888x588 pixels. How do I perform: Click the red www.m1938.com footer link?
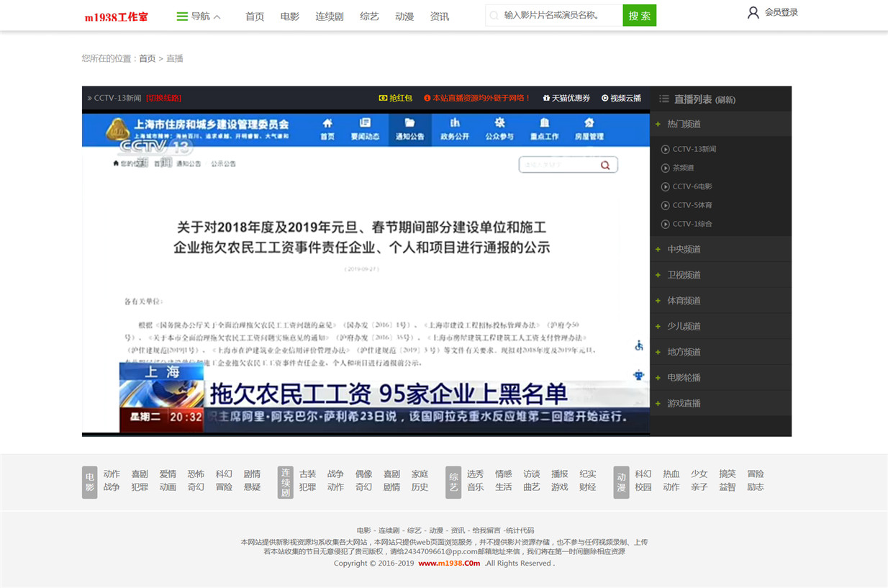(x=449, y=564)
